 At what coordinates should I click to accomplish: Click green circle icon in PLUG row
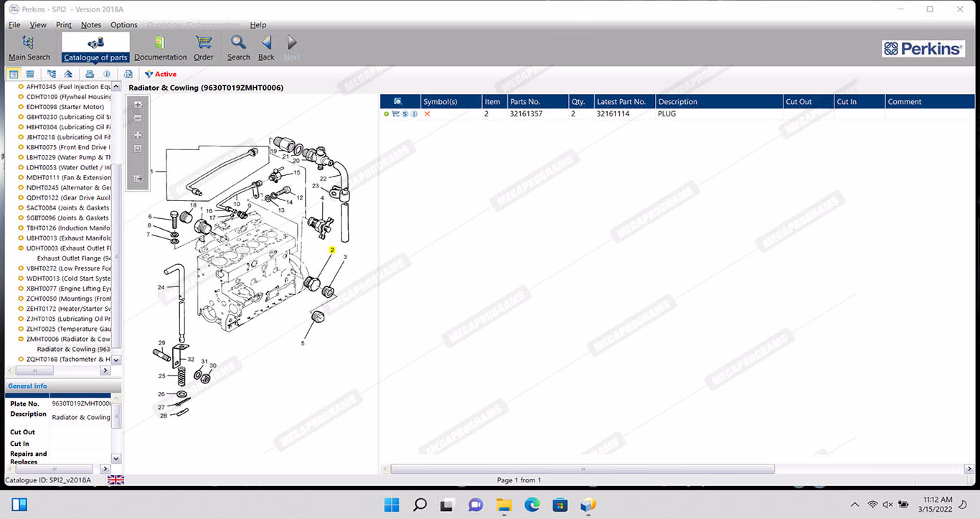387,114
